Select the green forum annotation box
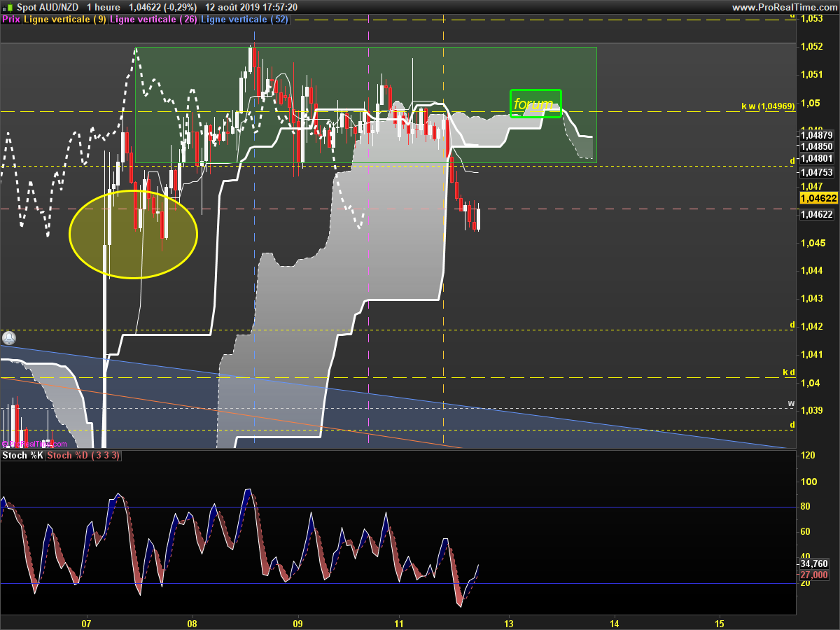This screenshot has height=630, width=840. click(x=535, y=104)
